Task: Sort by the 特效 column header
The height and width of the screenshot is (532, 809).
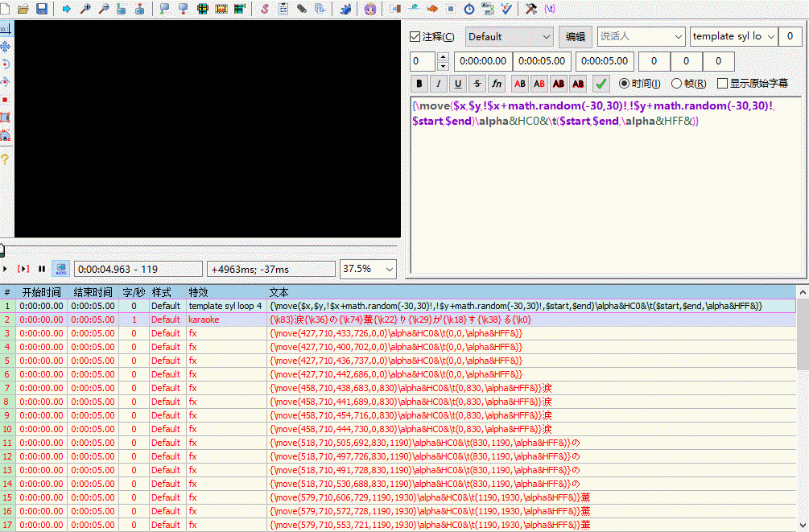Action: [x=198, y=292]
